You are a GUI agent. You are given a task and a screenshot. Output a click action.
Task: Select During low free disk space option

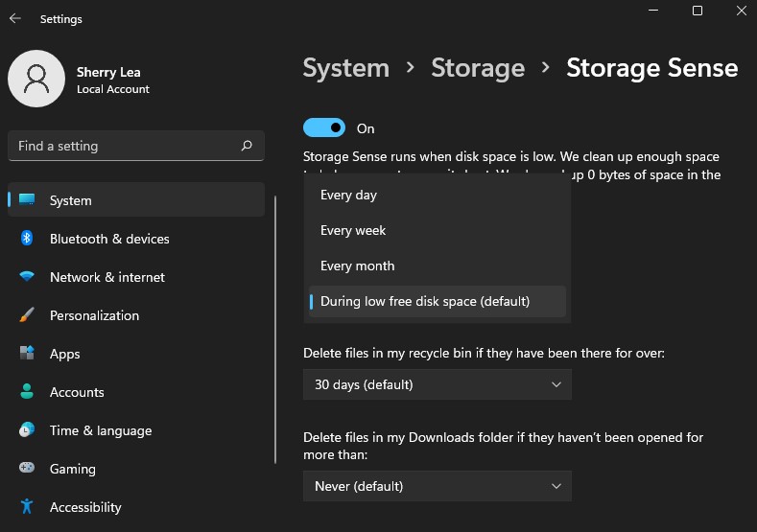[438, 301]
